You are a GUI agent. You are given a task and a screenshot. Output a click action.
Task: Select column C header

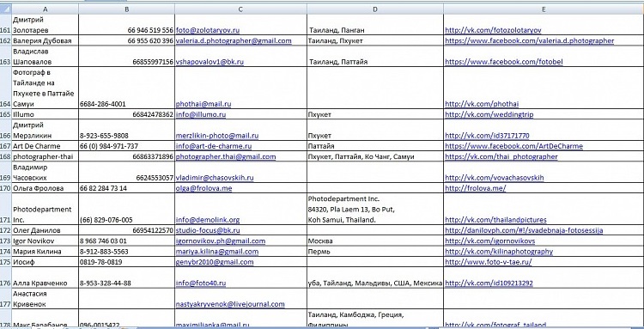tap(240, 9)
